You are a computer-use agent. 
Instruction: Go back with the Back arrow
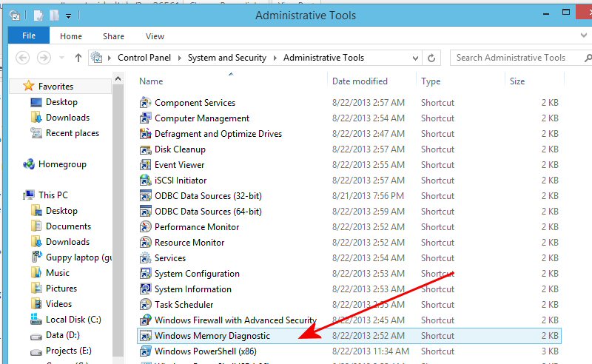[23, 58]
